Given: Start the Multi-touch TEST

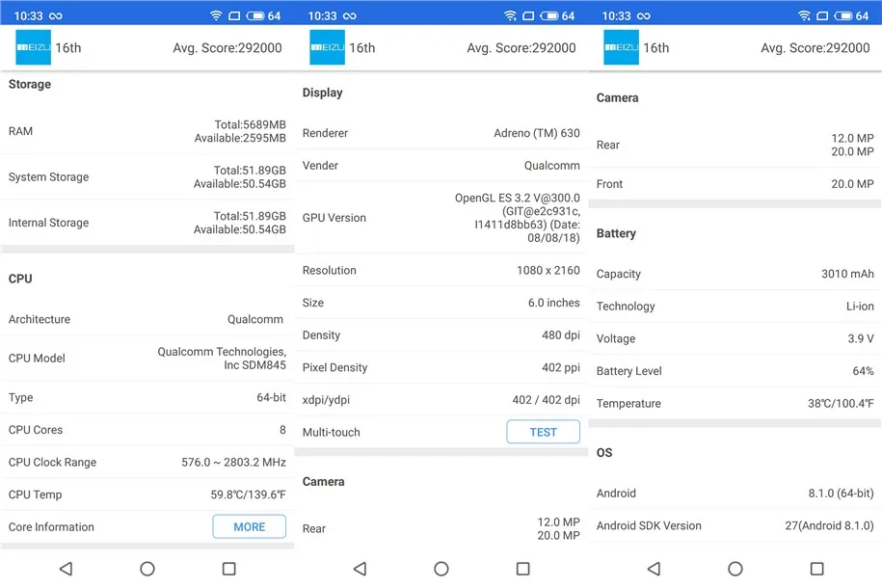Looking at the screenshot, I should tap(543, 432).
